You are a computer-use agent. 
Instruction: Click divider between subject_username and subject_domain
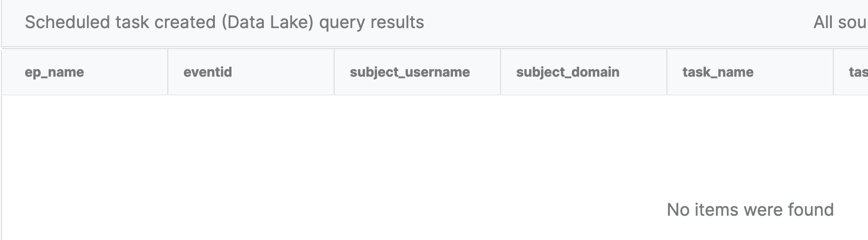pyautogui.click(x=501, y=72)
